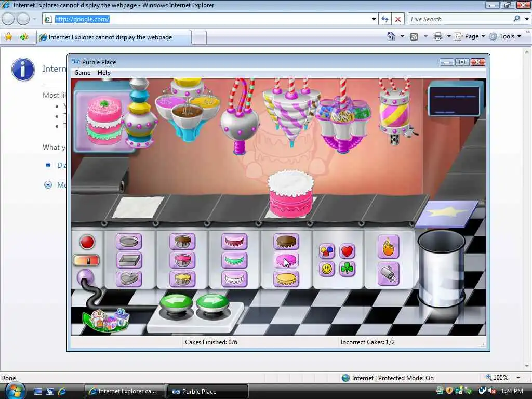Open a new blank browser tab
The width and height of the screenshot is (532, 399).
[x=199, y=37]
